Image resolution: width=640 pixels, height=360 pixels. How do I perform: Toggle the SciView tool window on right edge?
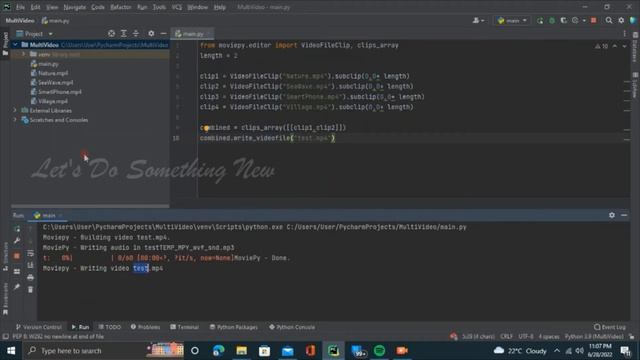(x=635, y=85)
